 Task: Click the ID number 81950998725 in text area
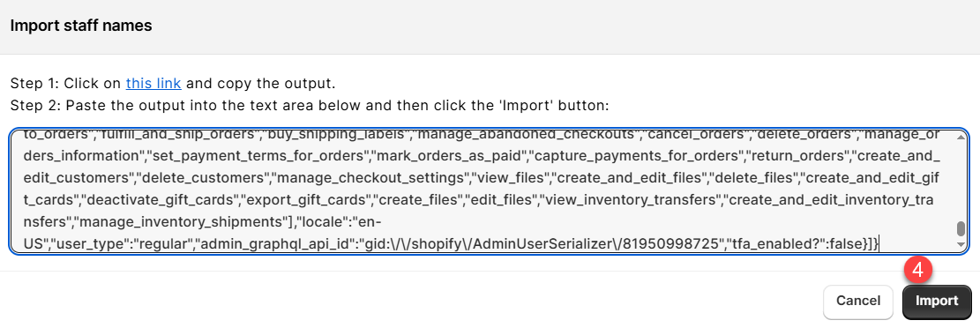coord(675,243)
